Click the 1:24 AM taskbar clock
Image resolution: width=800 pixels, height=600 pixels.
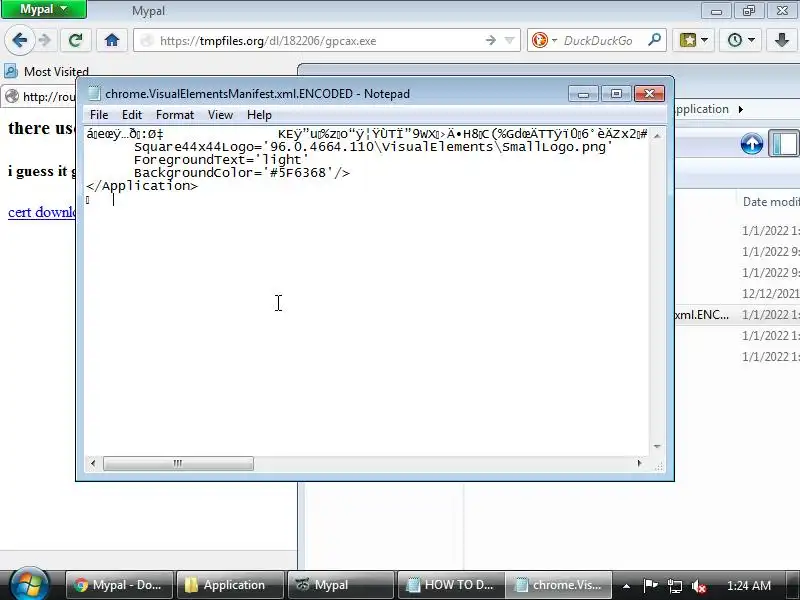(x=748, y=585)
